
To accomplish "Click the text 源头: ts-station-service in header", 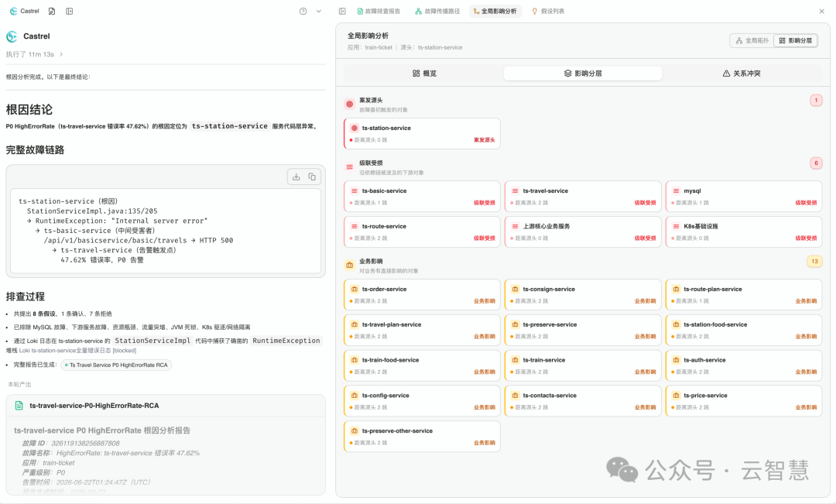I will (x=431, y=47).
